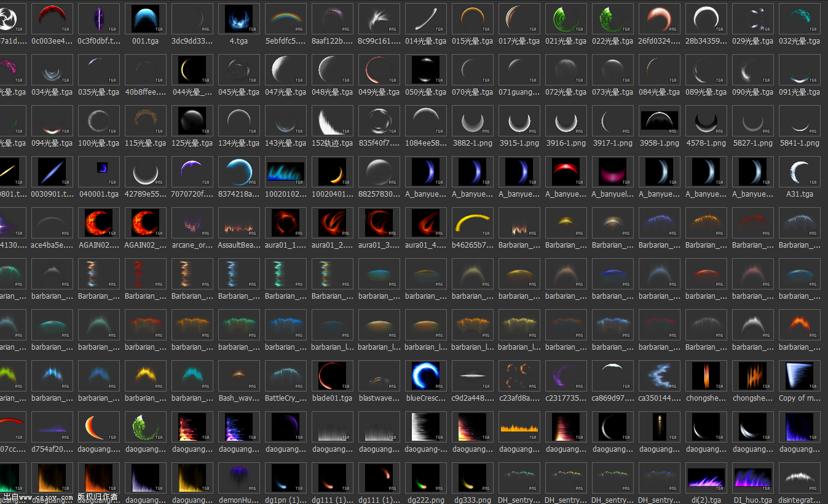Select the blueCresc blue ring thumbnail

point(426,376)
